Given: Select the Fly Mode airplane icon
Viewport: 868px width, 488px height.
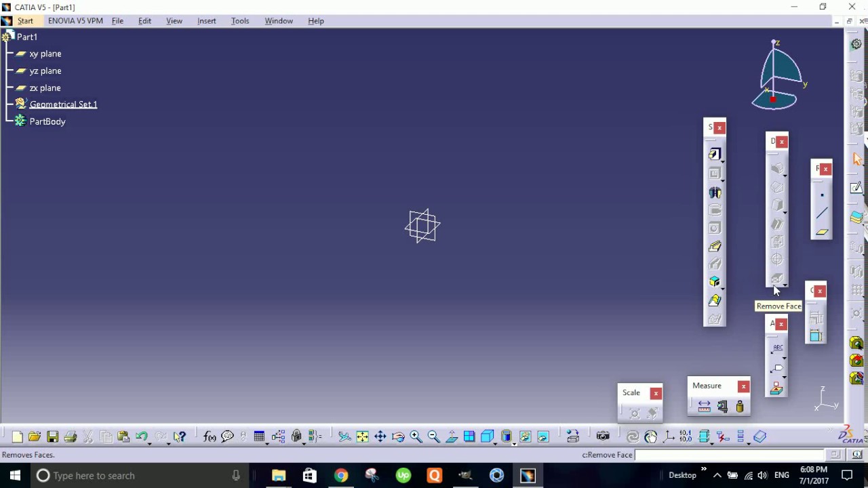Looking at the screenshot, I should [344, 437].
